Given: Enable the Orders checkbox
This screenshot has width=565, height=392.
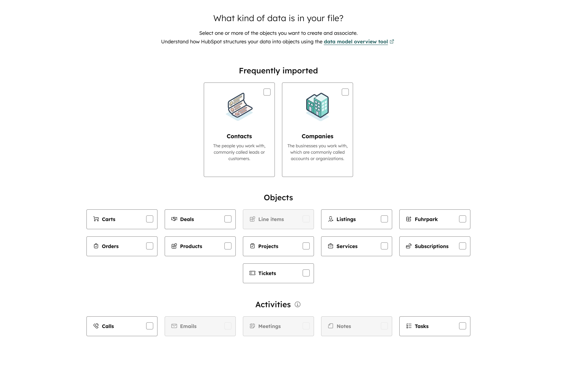Looking at the screenshot, I should point(150,246).
